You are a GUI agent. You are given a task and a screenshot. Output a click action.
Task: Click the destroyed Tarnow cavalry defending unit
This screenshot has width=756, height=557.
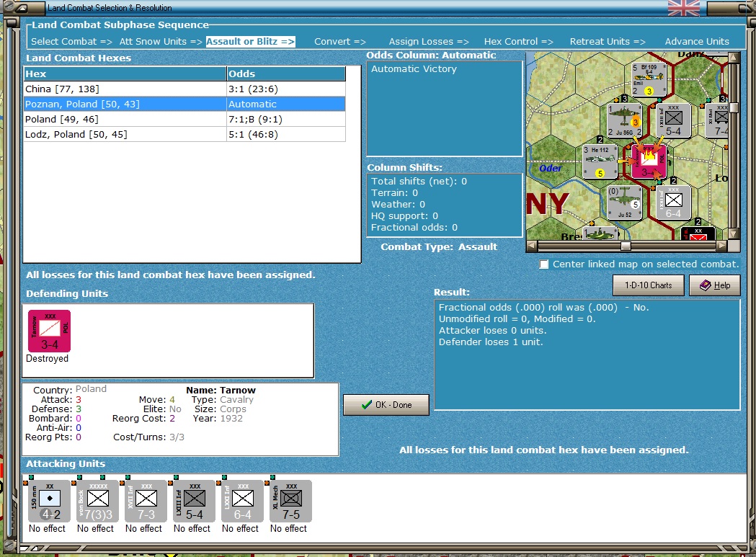click(49, 331)
